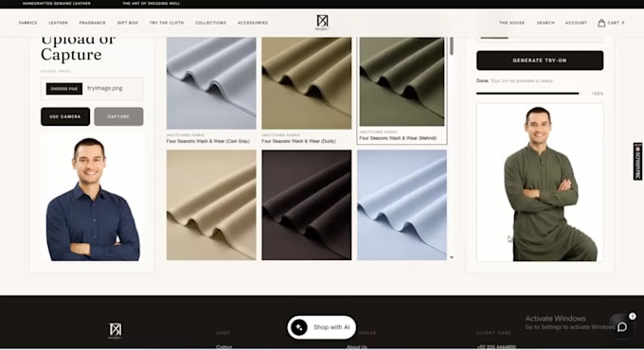Click the footer brand logo
Image resolution: width=644 pixels, height=350 pixels.
pyautogui.click(x=116, y=331)
